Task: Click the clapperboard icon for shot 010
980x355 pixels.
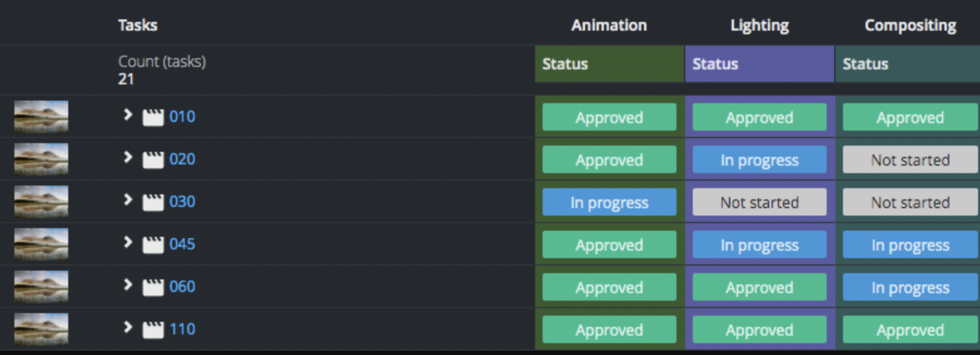Action: (153, 117)
